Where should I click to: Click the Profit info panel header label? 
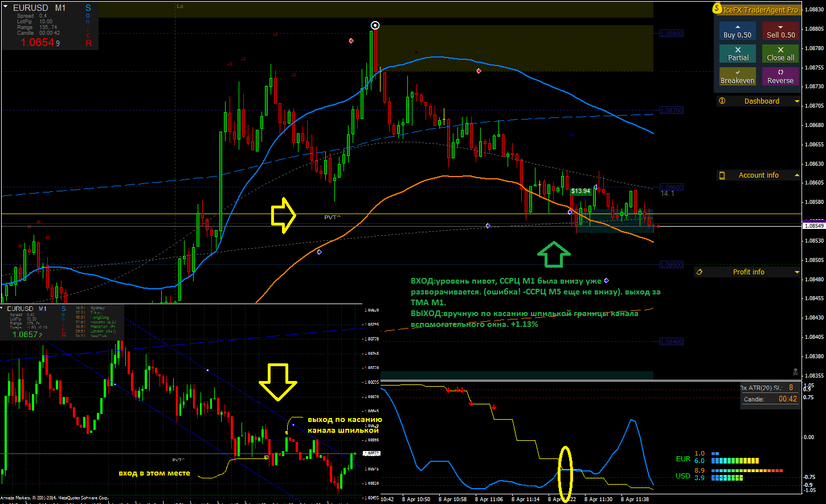749,272
